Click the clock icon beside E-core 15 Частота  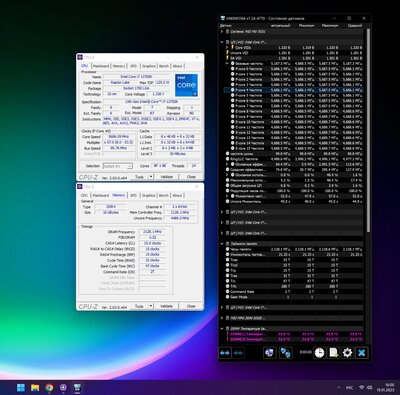pos(233,148)
